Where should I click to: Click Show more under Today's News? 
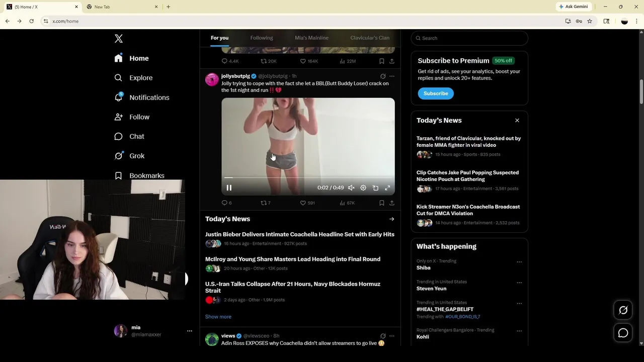(x=218, y=317)
